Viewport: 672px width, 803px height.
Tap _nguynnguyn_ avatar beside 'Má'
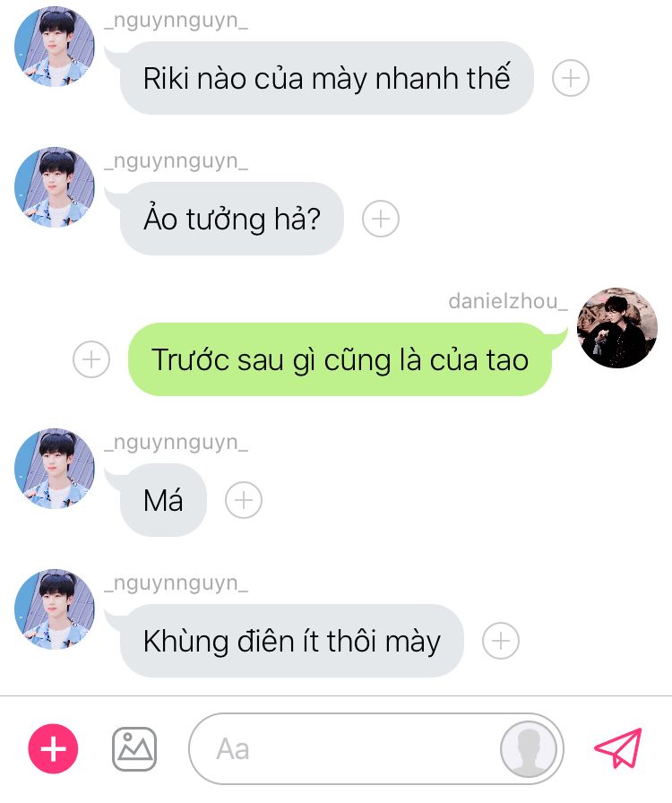(55, 469)
